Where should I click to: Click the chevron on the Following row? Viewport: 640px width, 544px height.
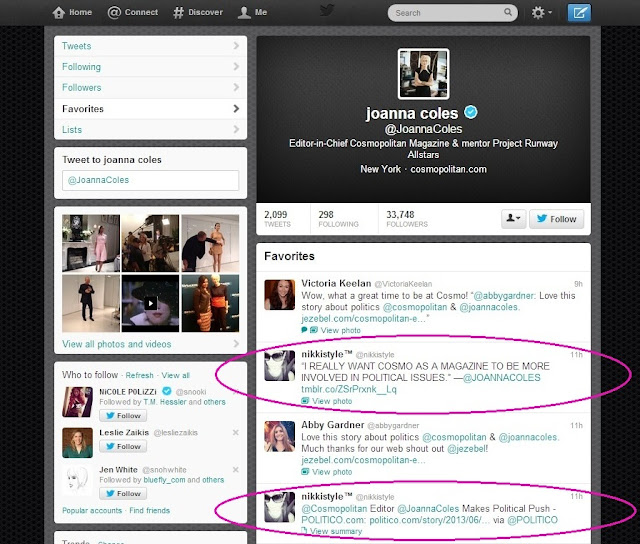[x=236, y=66]
